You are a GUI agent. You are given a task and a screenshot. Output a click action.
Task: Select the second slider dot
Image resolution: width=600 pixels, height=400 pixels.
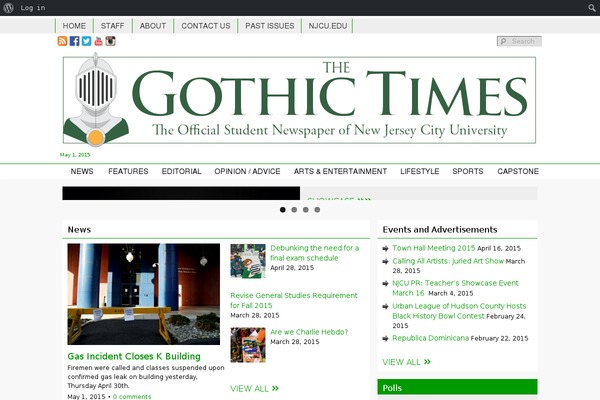point(294,210)
